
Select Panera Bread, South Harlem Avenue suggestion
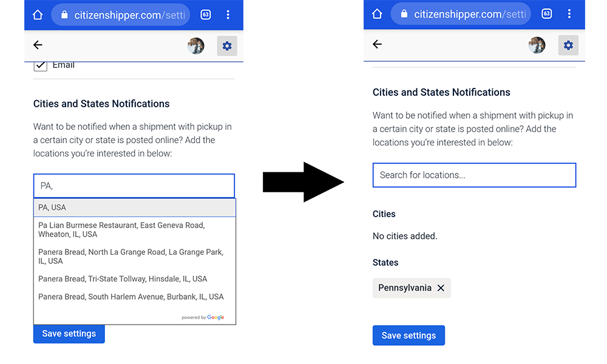click(135, 297)
